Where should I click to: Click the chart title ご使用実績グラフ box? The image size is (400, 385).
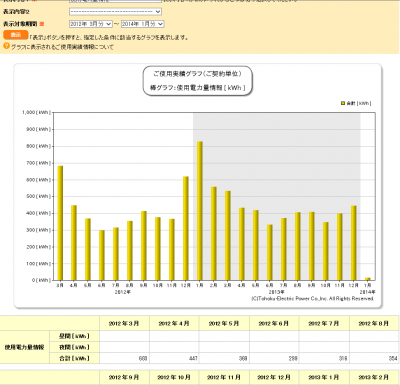[x=198, y=81]
